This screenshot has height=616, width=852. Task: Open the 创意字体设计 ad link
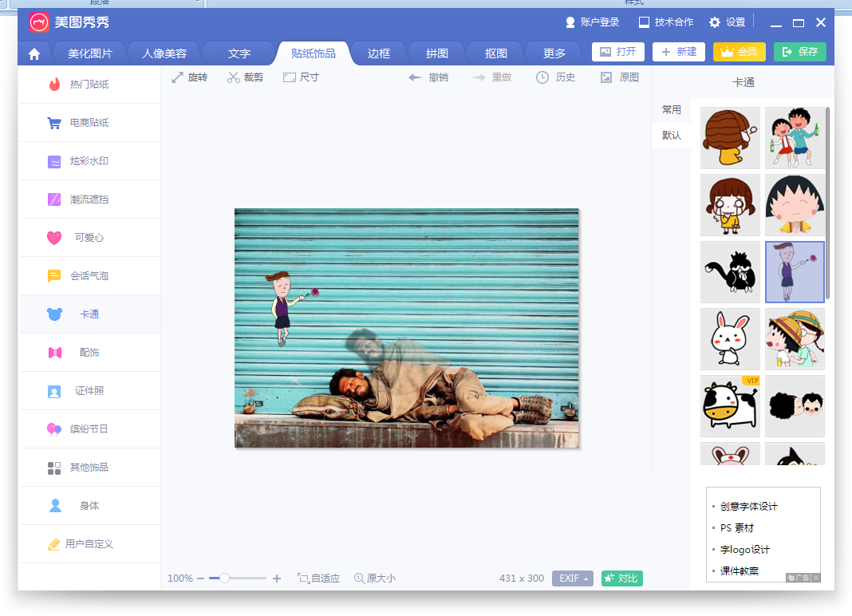pos(749,507)
